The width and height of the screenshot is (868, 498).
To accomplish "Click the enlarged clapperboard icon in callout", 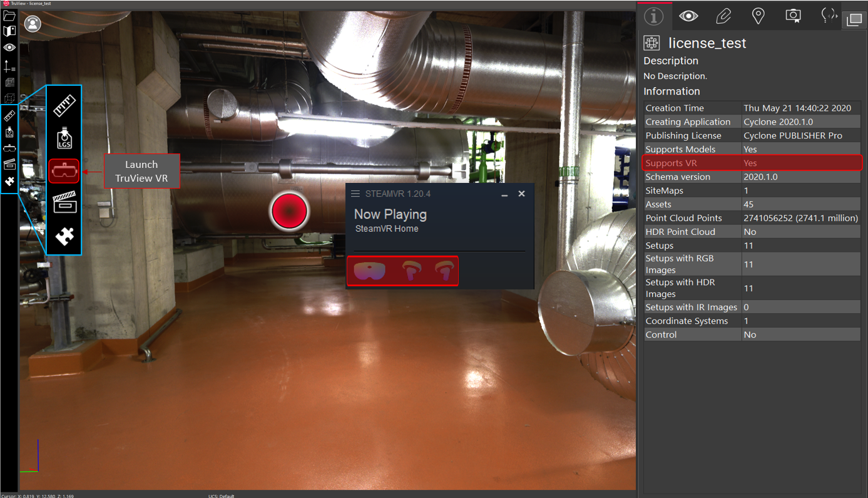I will click(x=64, y=202).
